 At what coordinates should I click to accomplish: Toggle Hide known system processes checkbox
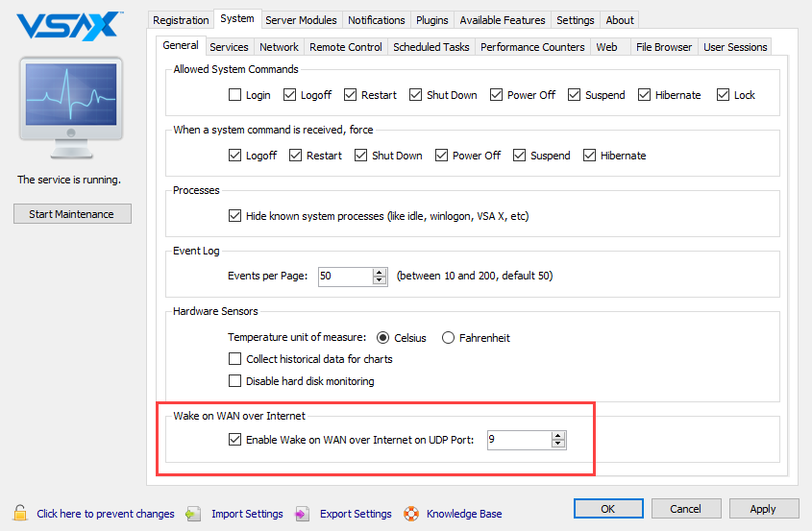click(235, 216)
